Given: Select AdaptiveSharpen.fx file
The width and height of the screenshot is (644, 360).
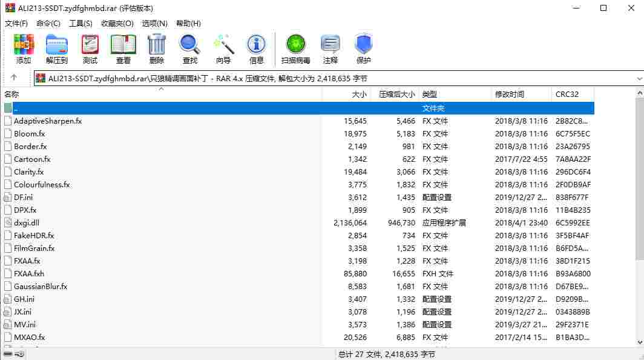Looking at the screenshot, I should [48, 121].
